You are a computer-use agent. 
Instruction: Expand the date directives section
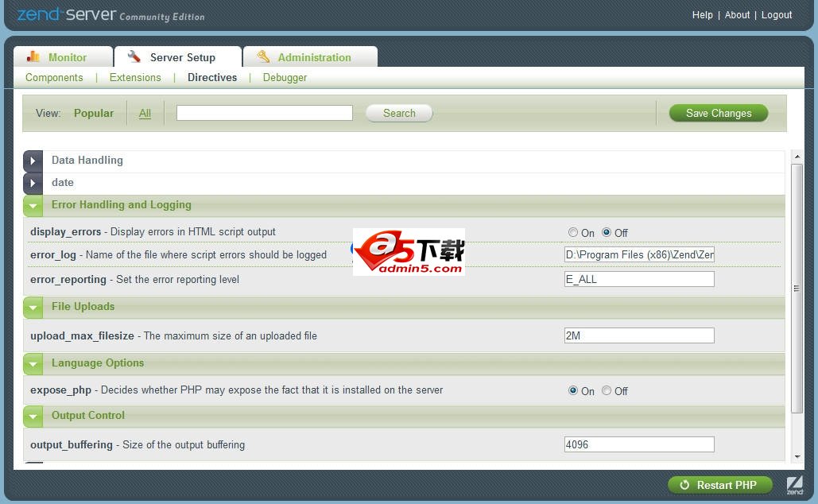pyautogui.click(x=33, y=182)
